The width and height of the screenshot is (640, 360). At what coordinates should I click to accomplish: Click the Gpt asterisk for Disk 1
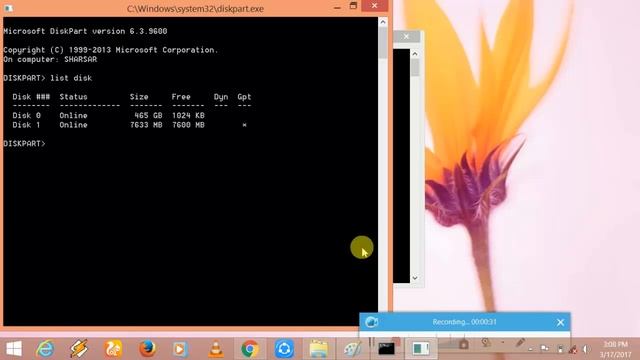(x=244, y=125)
